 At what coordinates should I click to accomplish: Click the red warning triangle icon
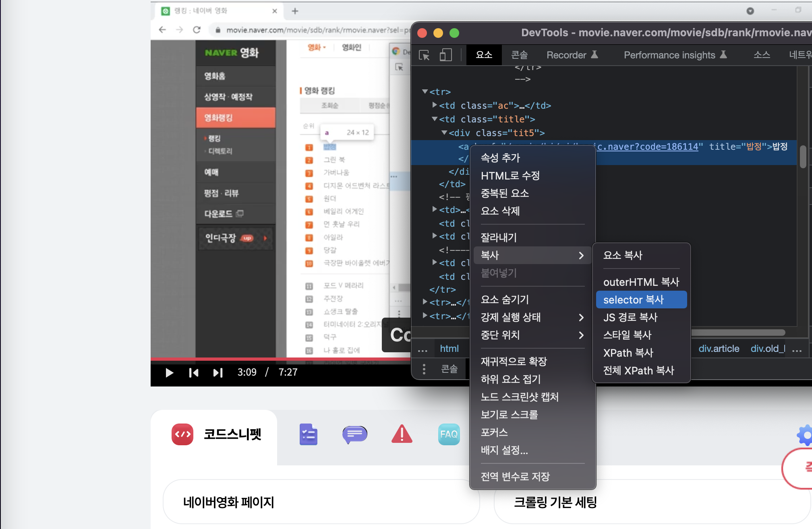pos(402,434)
